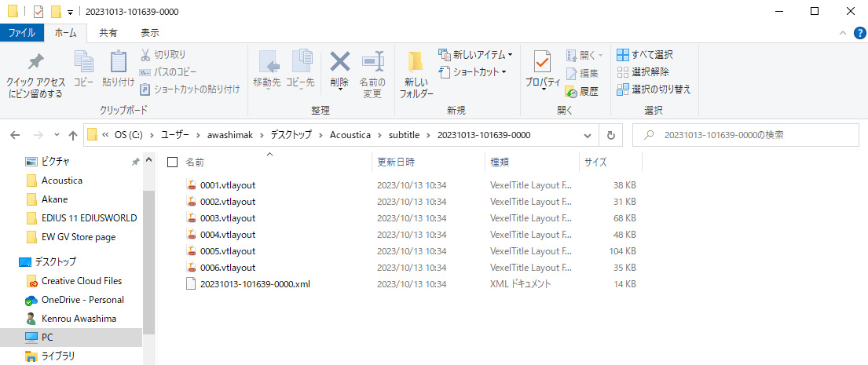Click the subtitle breadcrumb in address bar
Screen dimensions: 868x365
coord(404,135)
